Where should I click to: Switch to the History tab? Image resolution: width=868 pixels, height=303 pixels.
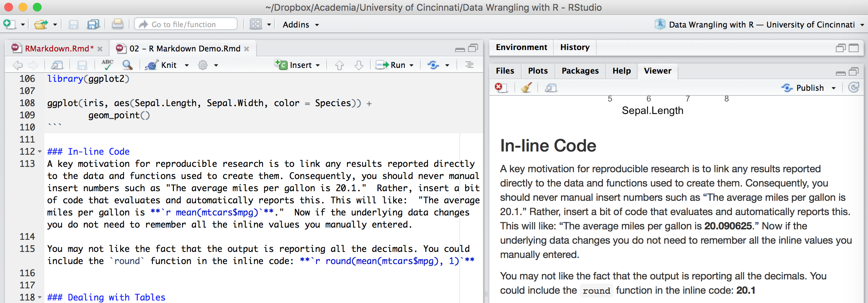click(575, 47)
